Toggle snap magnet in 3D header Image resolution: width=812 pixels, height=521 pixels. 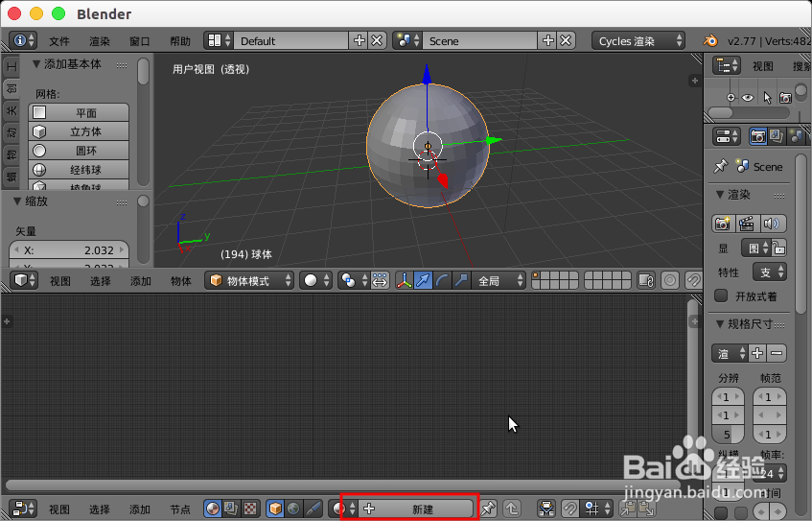tap(693, 280)
